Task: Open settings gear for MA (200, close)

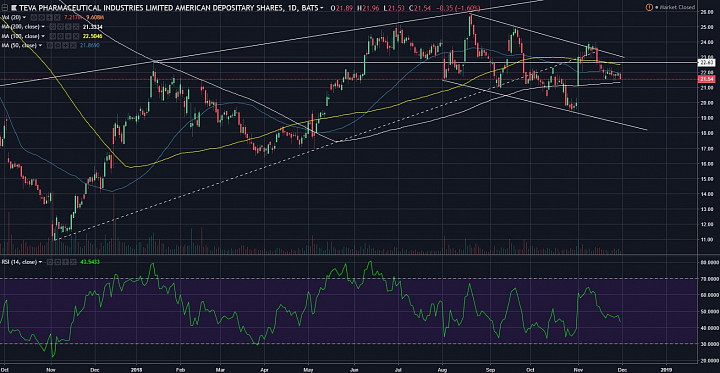Action: (x=60, y=27)
